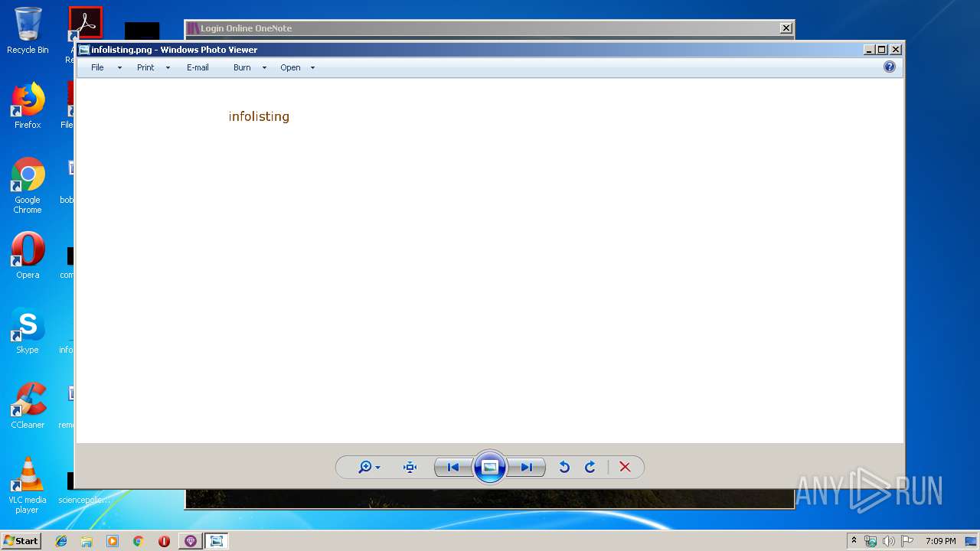The width and height of the screenshot is (980, 551).
Task: Expand the File menu dropdown arrow
Action: [119, 67]
